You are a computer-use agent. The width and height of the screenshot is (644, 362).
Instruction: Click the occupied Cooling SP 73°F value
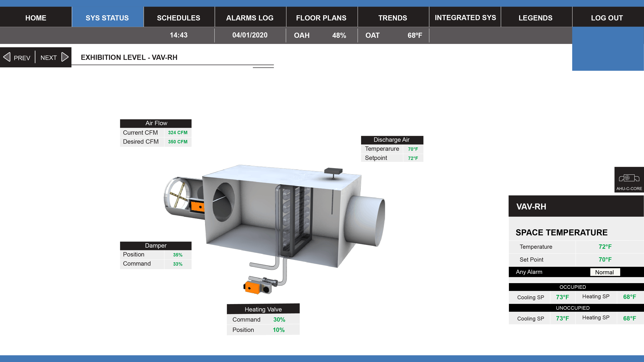562,297
